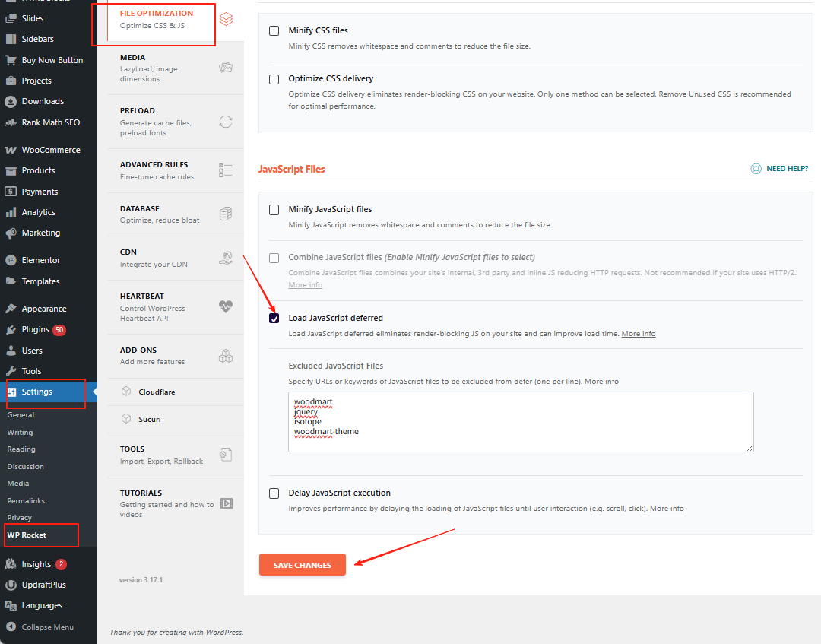Image resolution: width=821 pixels, height=644 pixels.
Task: Click the Heartbeat heart icon
Action: click(226, 306)
